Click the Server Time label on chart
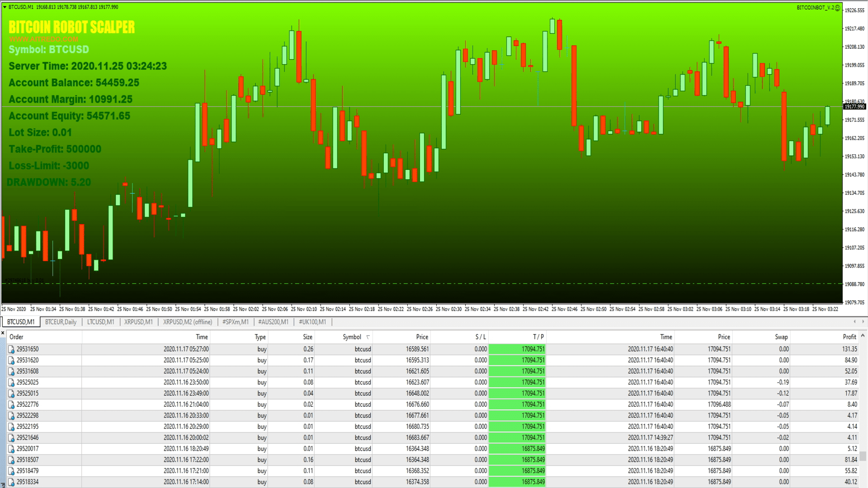 coord(88,66)
